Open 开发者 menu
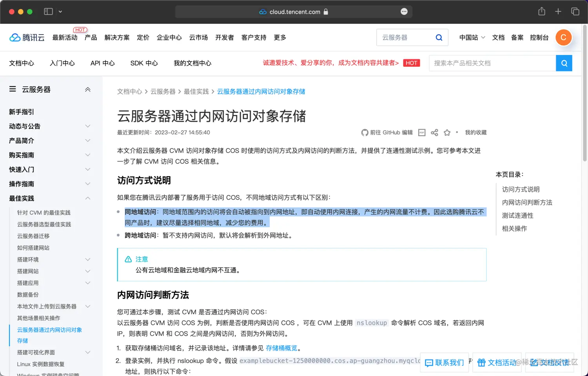Screen dimensions: 588x376 click(225, 37)
